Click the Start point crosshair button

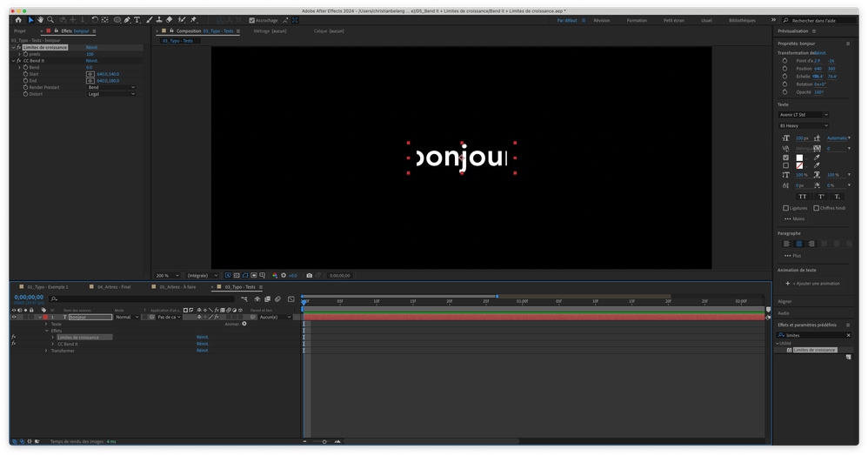coord(90,74)
